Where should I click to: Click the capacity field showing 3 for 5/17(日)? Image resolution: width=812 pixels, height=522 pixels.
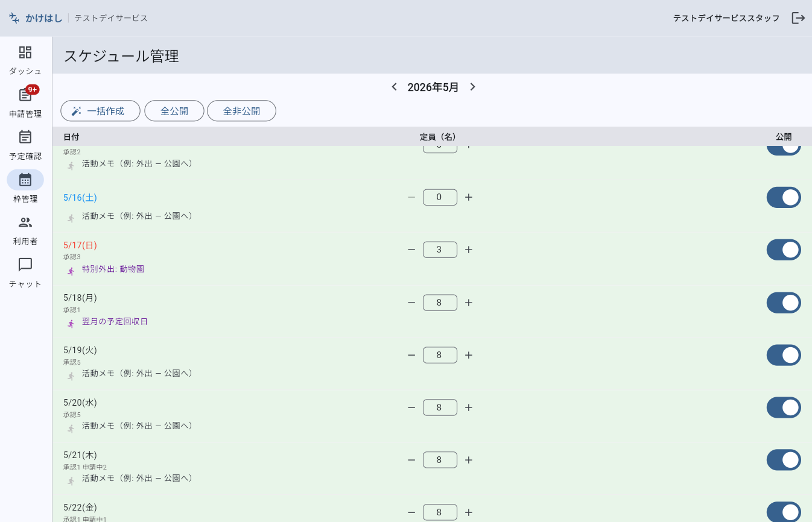point(440,250)
